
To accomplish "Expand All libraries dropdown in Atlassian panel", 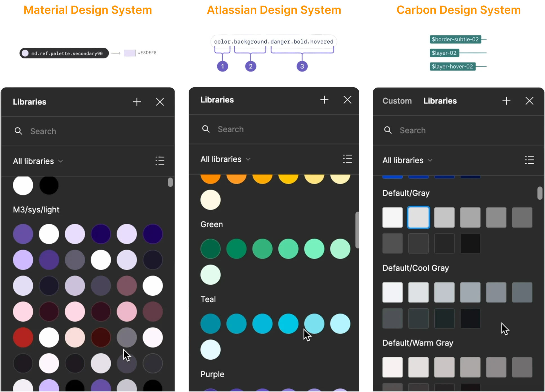I will pos(225,159).
